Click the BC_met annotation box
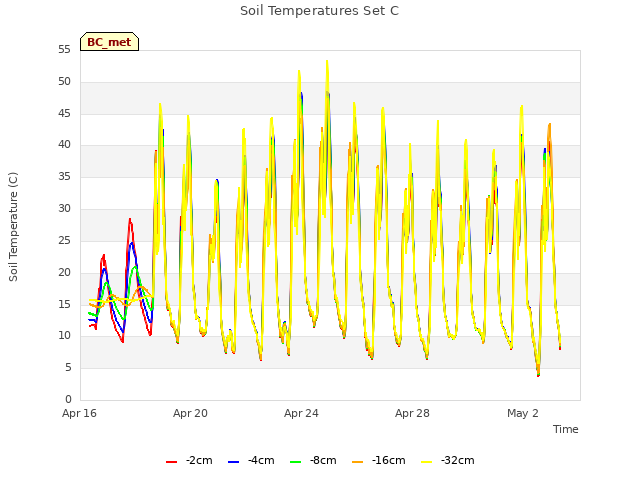Image resolution: width=640 pixels, height=480 pixels. pyautogui.click(x=109, y=42)
